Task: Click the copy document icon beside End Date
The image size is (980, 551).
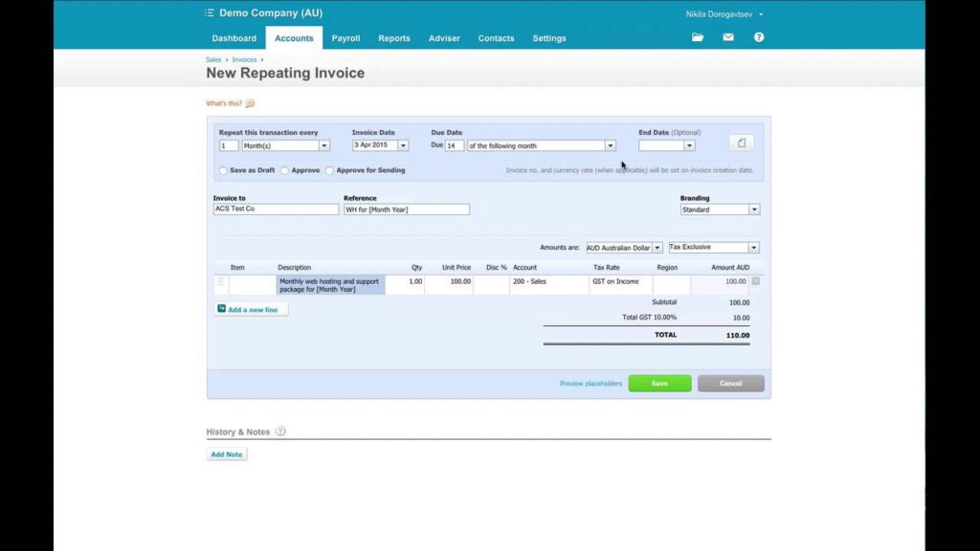Action: pyautogui.click(x=741, y=143)
